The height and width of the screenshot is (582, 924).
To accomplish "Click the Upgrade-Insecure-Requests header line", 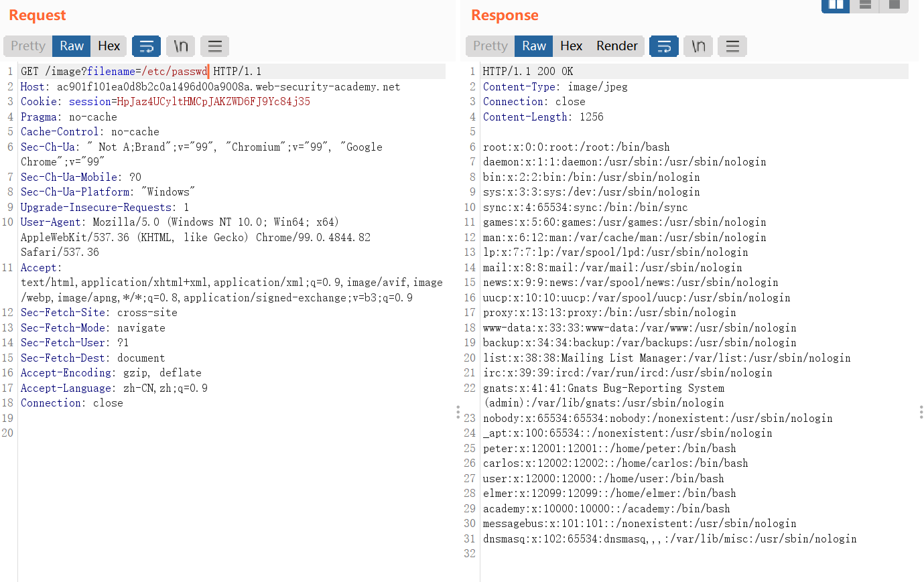I will click(x=105, y=207).
